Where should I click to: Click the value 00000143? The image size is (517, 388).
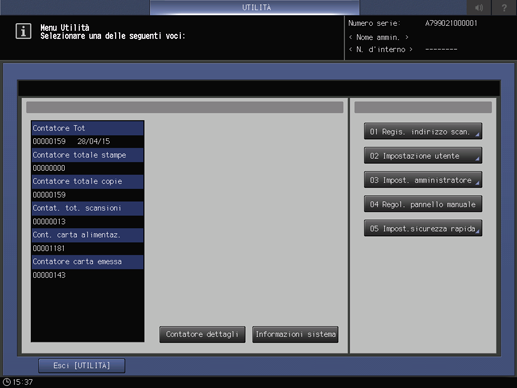tap(49, 275)
